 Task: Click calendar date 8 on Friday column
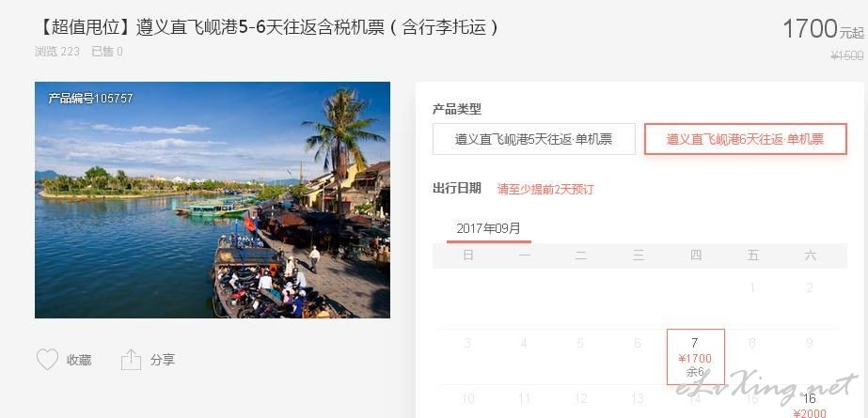(x=752, y=344)
